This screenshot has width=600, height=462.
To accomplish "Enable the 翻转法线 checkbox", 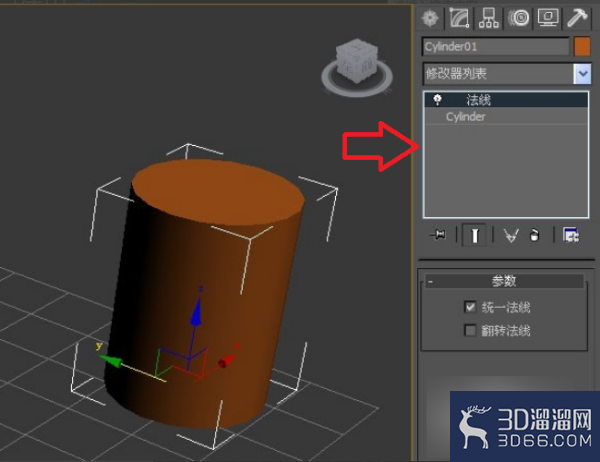I will pyautogui.click(x=470, y=330).
